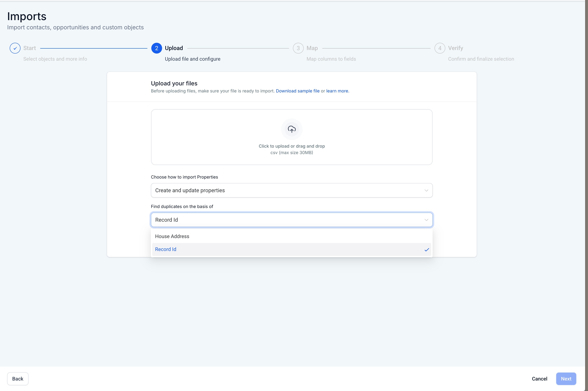
Task: Click the step 2 Upload circle
Action: tap(156, 48)
